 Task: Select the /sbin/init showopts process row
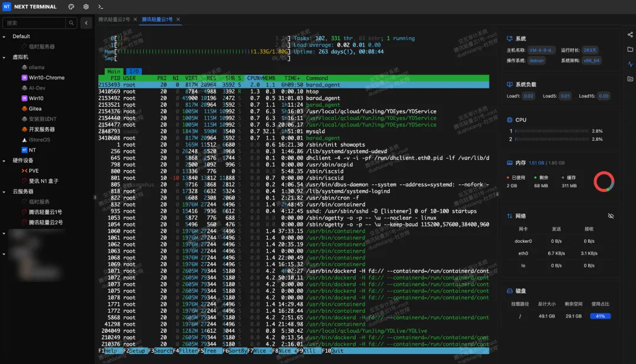point(294,145)
